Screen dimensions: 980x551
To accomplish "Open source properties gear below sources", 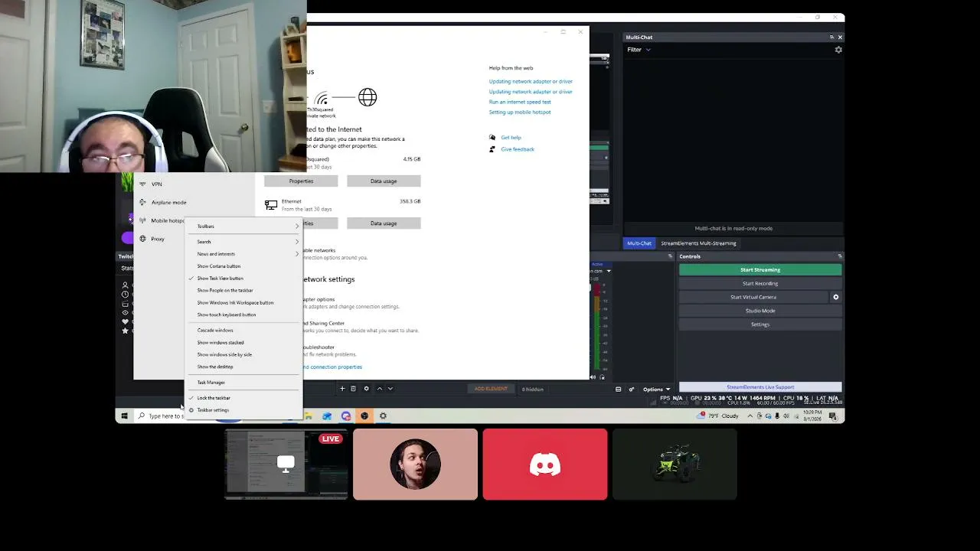I will coord(366,389).
